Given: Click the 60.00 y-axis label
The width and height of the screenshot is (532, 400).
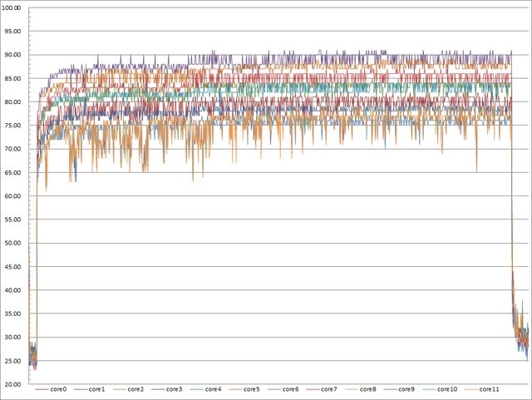Looking at the screenshot, I should coord(14,196).
